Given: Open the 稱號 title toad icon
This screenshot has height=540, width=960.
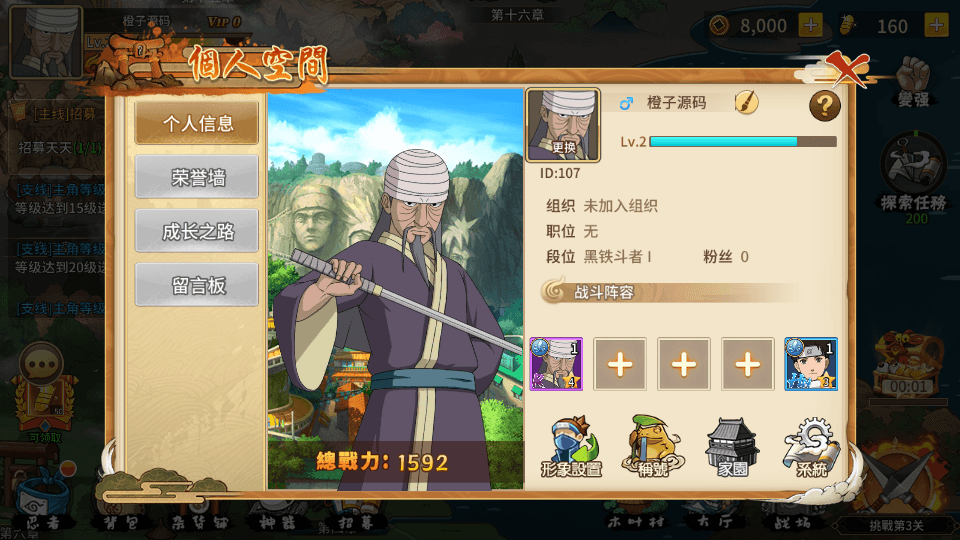Looking at the screenshot, I should 653,446.
